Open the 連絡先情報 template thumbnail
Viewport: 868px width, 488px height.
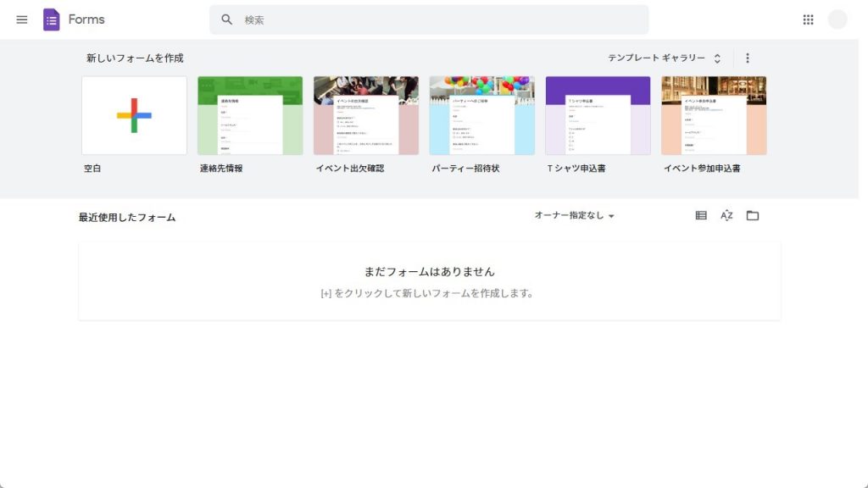250,115
